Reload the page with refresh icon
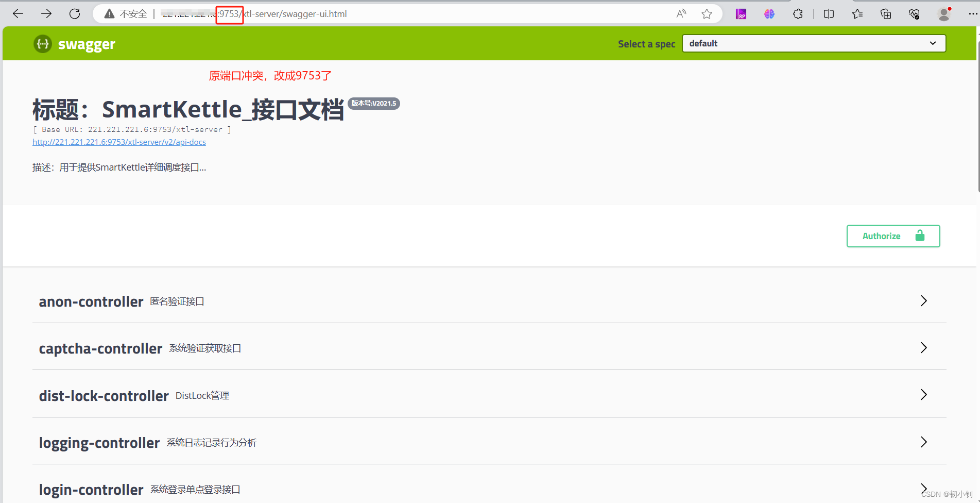Image resolution: width=980 pixels, height=503 pixels. [75, 14]
